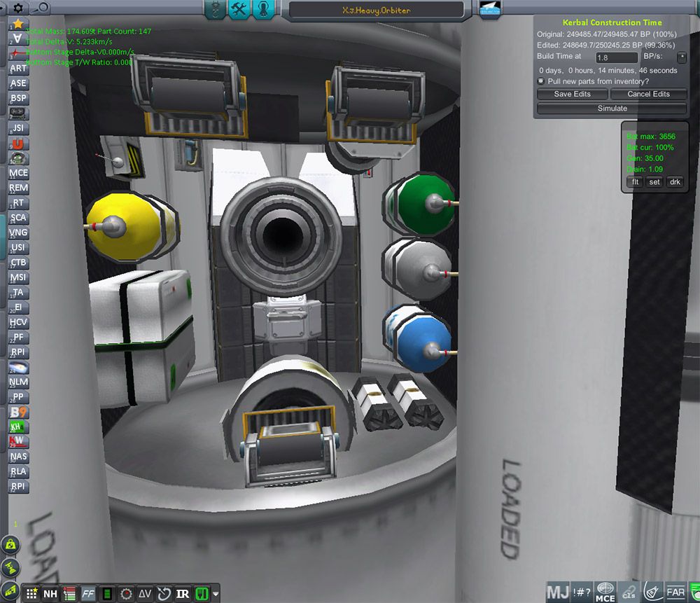Open the MJ MechJeb button
This screenshot has width=700, height=603.
[x=558, y=592]
